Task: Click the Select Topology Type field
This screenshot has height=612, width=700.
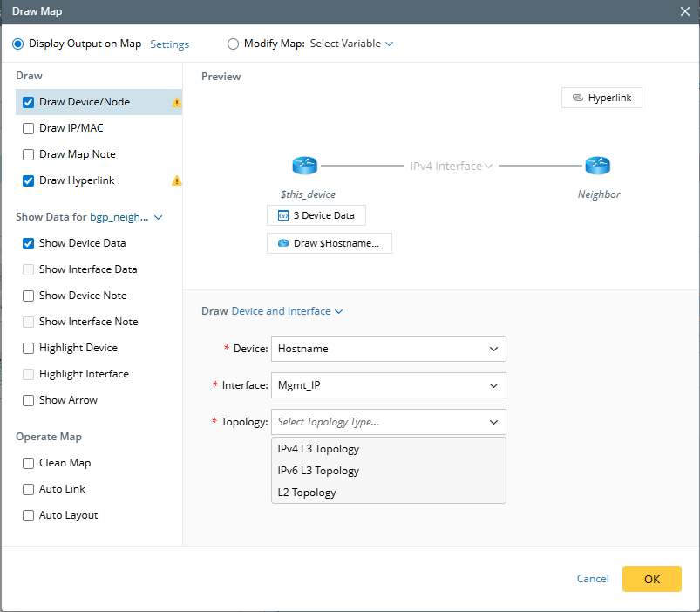Action: (x=388, y=422)
